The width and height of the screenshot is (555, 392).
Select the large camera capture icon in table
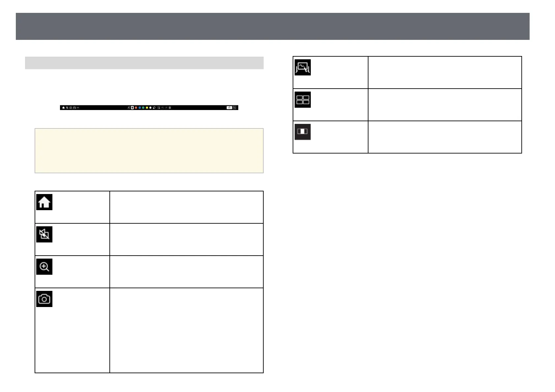tap(44, 299)
